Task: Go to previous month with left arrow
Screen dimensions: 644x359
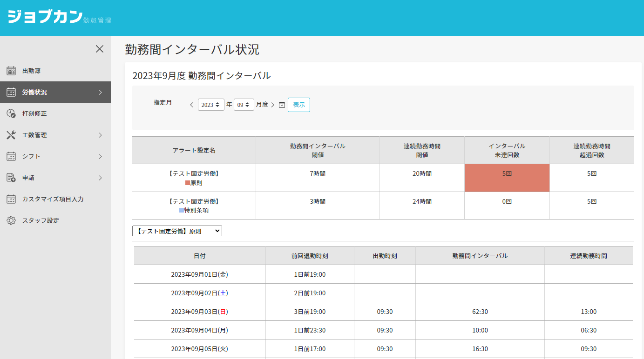Action: 191,105
